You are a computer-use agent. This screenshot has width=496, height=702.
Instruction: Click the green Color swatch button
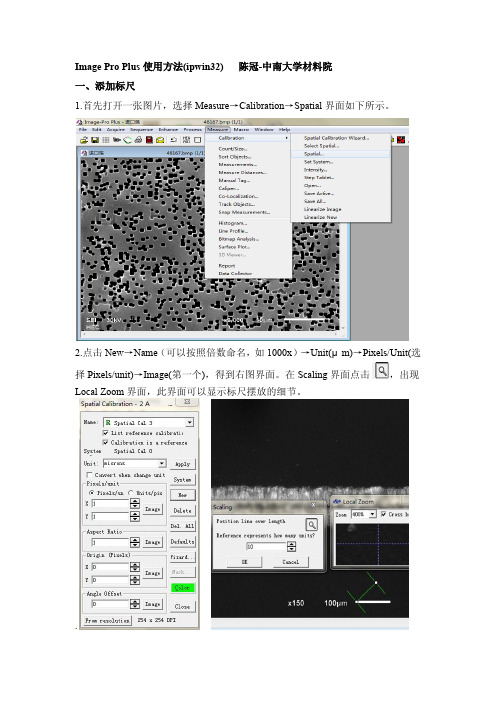[x=183, y=587]
